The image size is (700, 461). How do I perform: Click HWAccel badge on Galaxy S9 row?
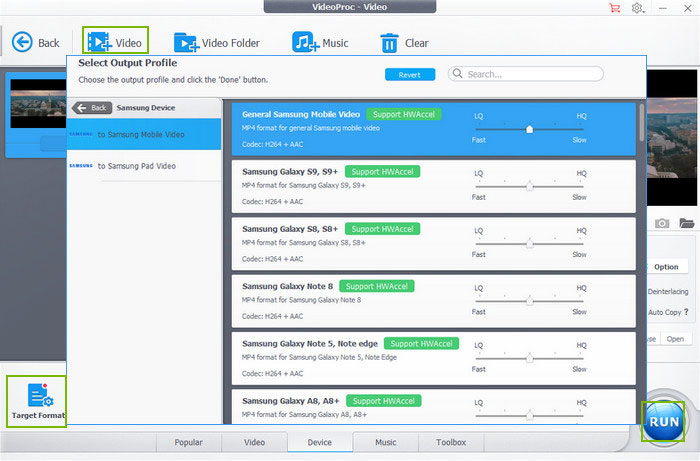tap(383, 172)
